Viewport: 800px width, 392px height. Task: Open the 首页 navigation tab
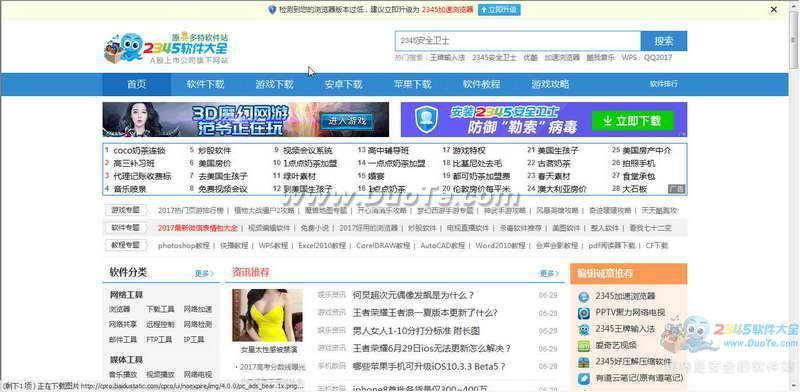pos(137,84)
